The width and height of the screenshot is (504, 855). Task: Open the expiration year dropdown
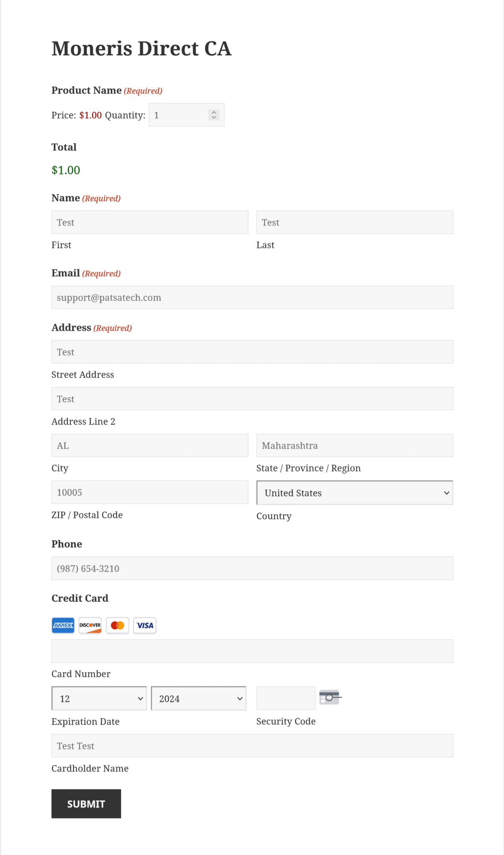pyautogui.click(x=198, y=698)
